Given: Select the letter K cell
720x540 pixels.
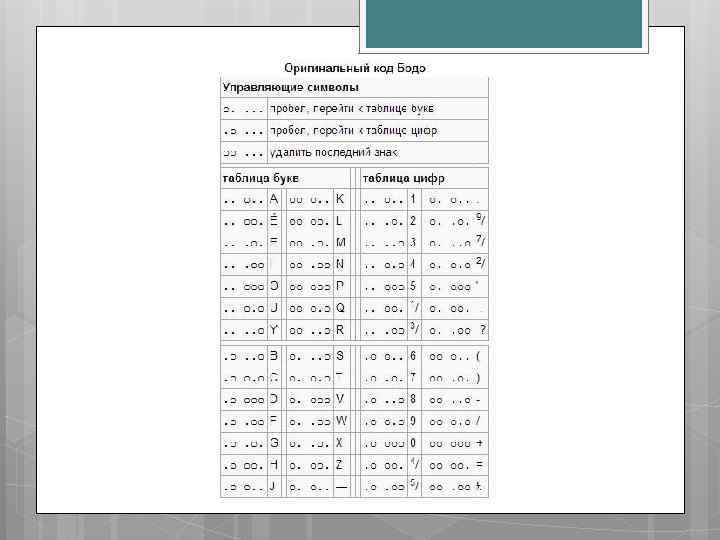Looking at the screenshot, I should point(340,199).
